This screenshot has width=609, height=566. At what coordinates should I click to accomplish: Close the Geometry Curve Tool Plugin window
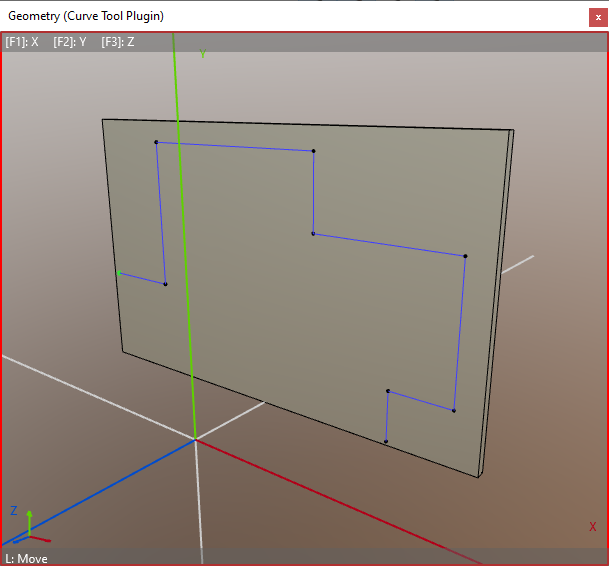[598, 17]
